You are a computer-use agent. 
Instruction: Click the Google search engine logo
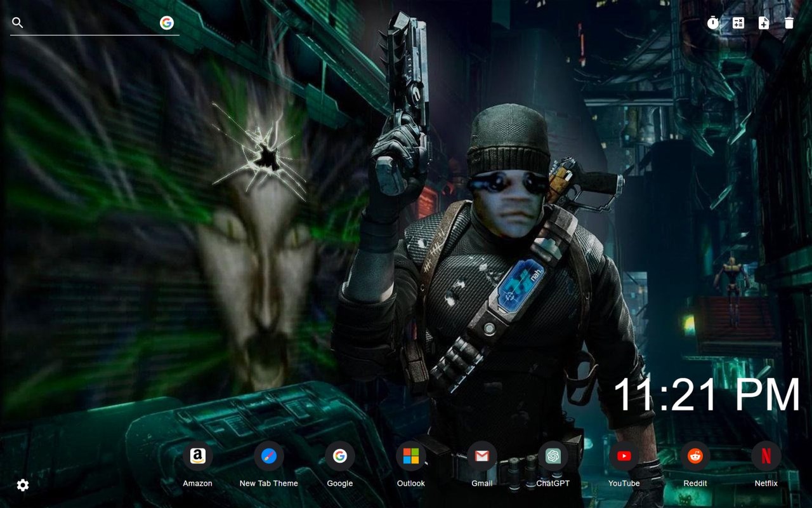pos(167,23)
